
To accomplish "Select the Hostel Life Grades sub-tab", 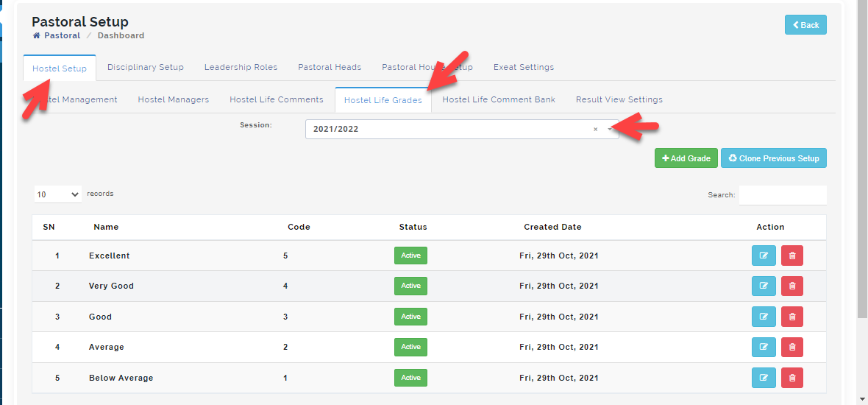I will [x=383, y=100].
